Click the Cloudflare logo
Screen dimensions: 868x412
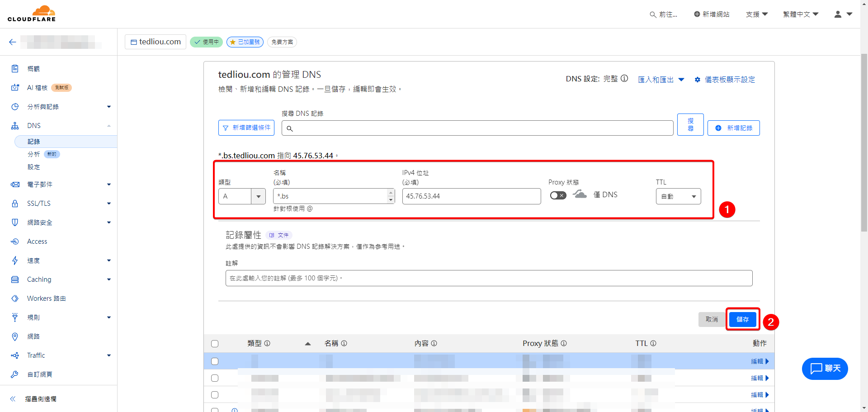coord(32,14)
